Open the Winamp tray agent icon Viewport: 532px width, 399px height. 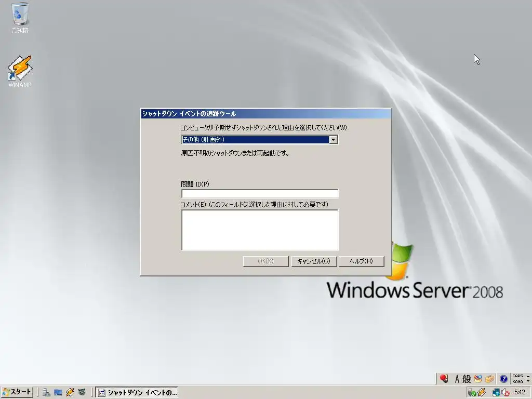click(x=482, y=393)
